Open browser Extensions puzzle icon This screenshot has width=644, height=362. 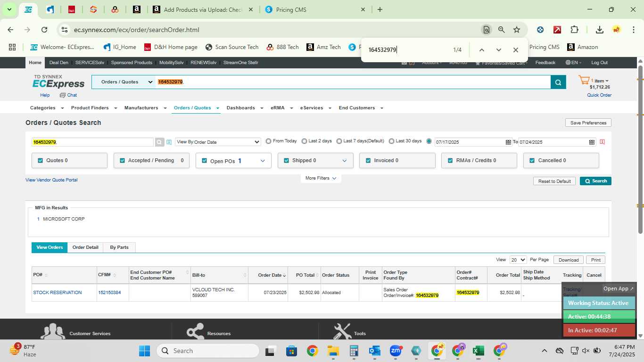tap(574, 30)
